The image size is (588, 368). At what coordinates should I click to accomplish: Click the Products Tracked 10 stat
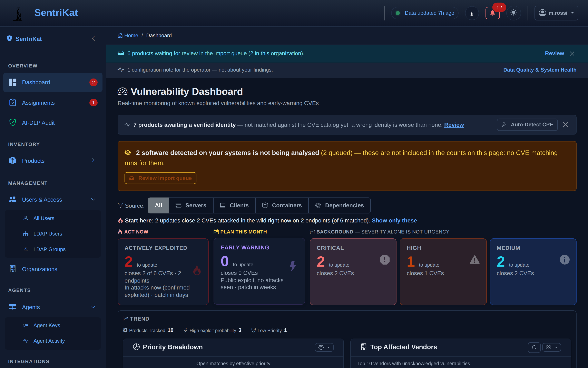148,330
